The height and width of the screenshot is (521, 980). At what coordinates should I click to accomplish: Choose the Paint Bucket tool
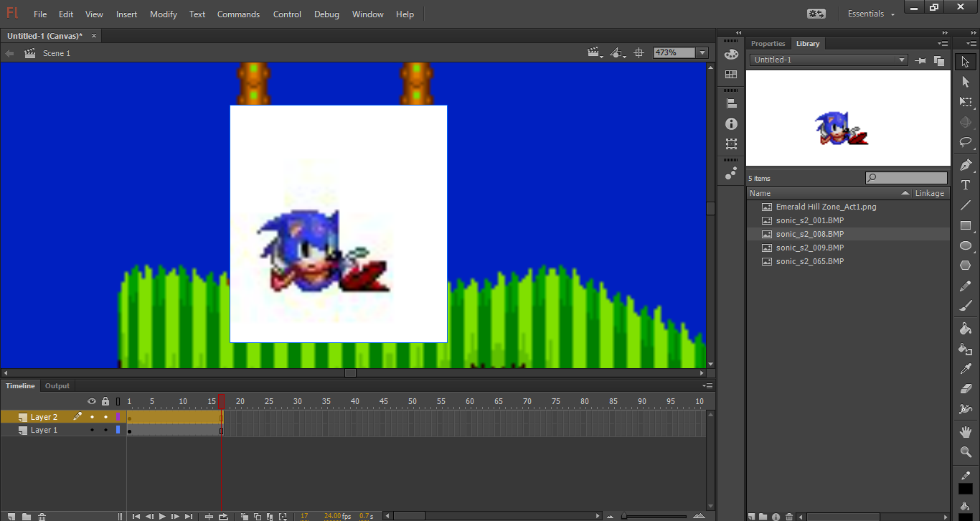[966, 329]
